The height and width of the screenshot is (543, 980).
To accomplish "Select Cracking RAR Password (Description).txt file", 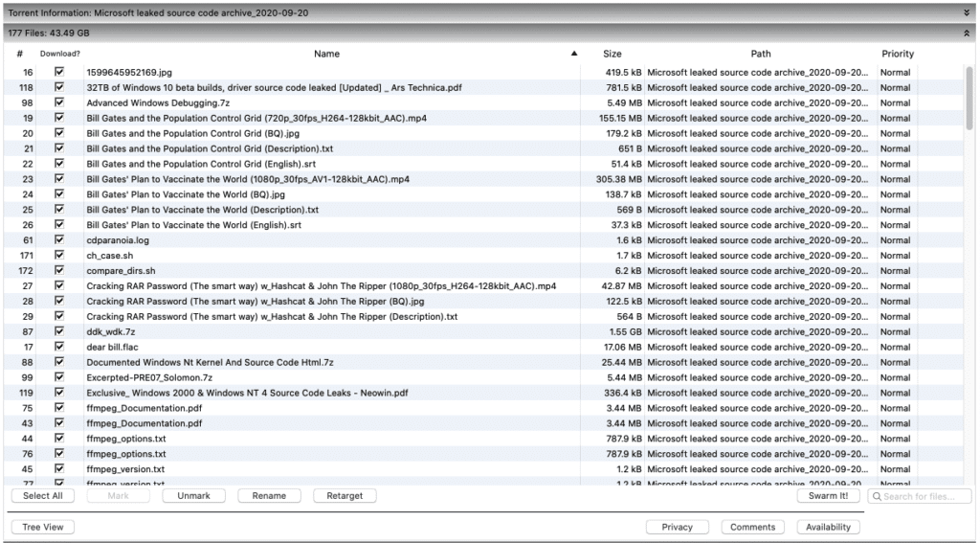I will point(272,317).
